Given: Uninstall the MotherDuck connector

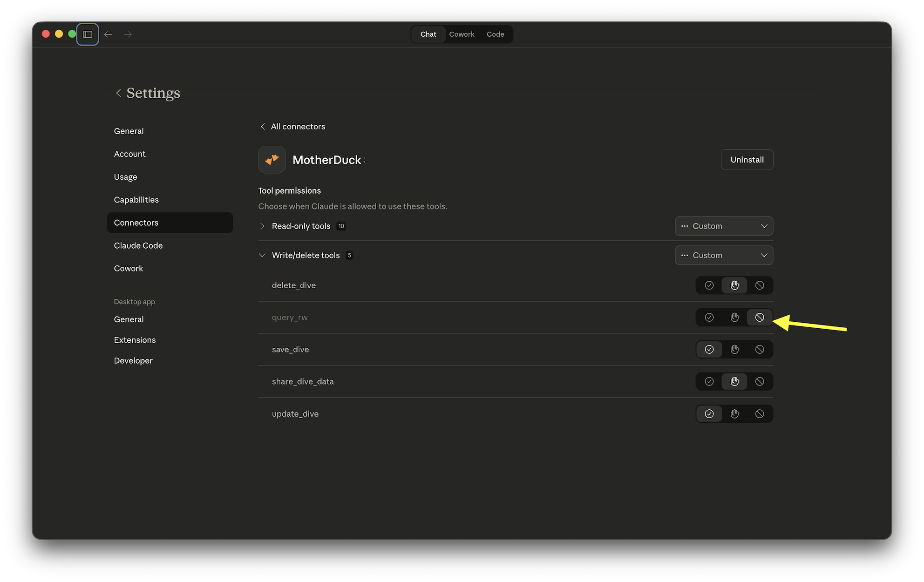Looking at the screenshot, I should (x=747, y=160).
